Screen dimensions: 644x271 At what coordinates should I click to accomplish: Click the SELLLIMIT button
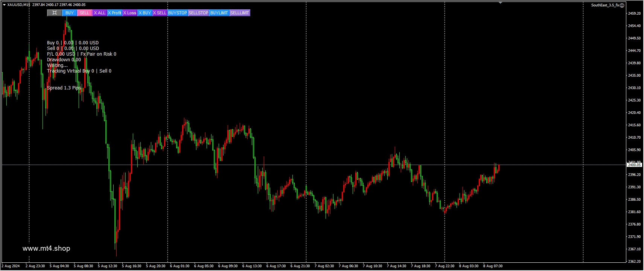point(240,13)
